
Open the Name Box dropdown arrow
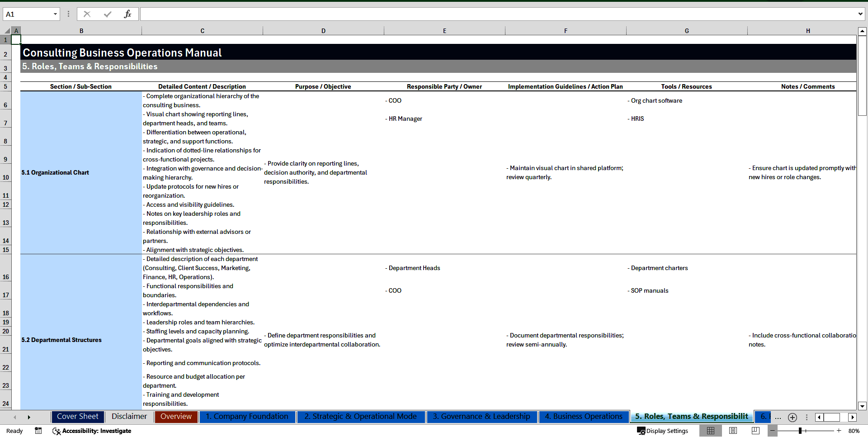[x=55, y=14]
